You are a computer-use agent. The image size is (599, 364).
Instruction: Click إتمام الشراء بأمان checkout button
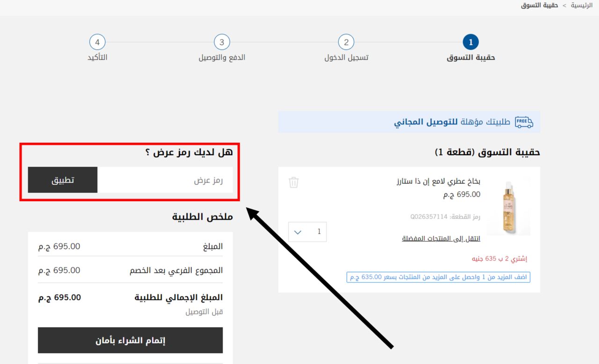click(130, 340)
